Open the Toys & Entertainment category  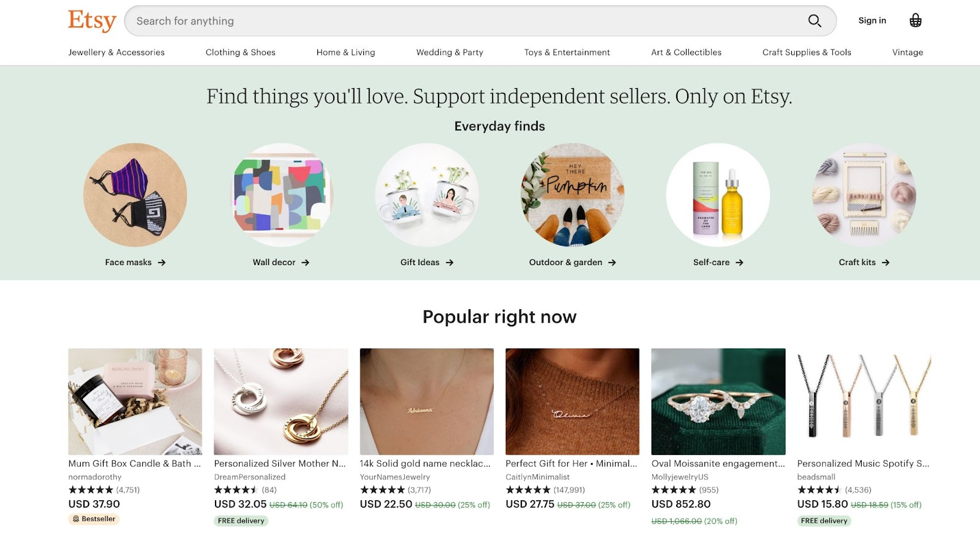[567, 52]
